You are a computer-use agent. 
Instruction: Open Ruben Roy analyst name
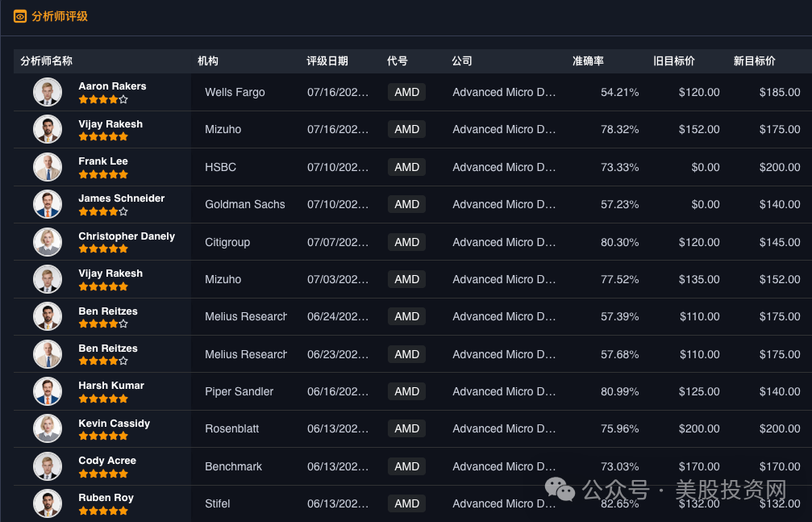[x=106, y=498]
